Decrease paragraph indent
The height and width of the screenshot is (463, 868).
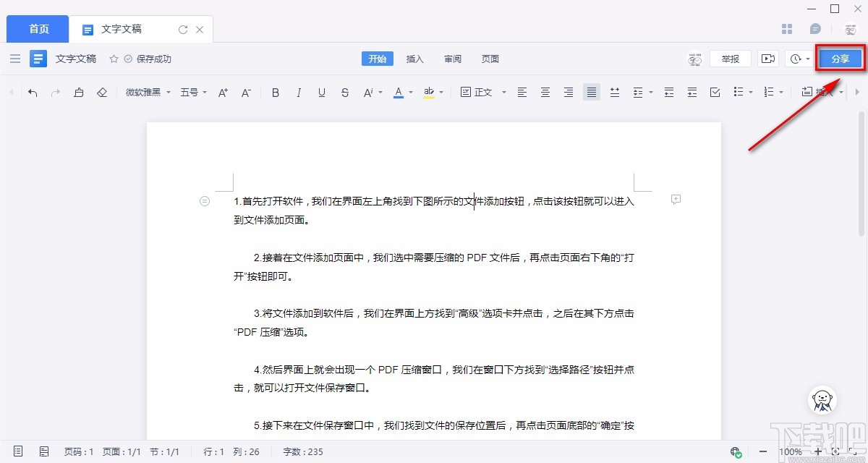[x=669, y=93]
